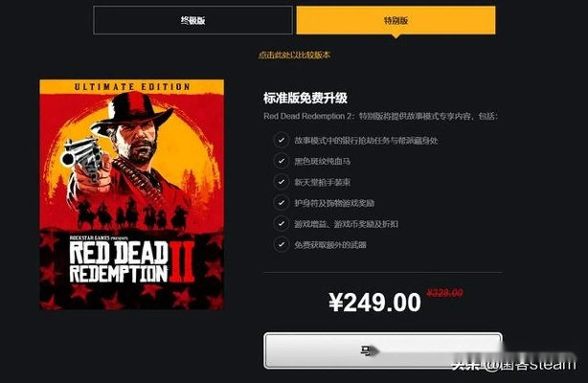The width and height of the screenshot is (588, 383).
Task: Open the 点击此处以比较版本 comparison link
Action: 294,55
